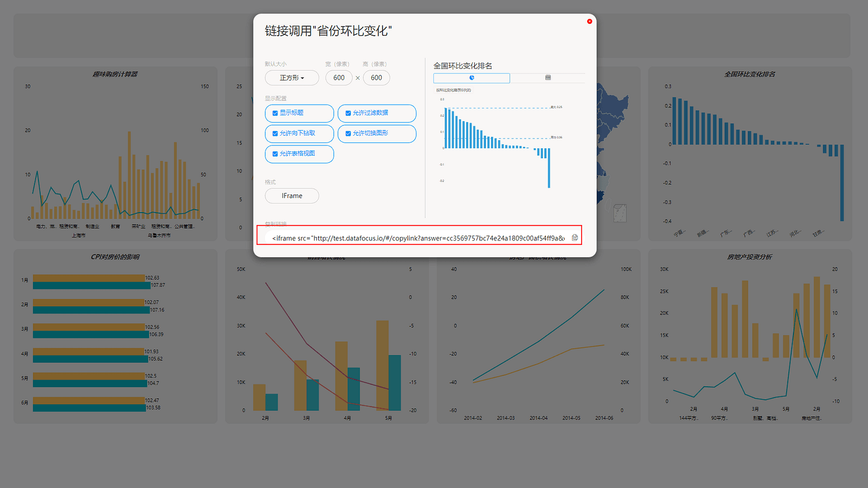Edit the width (宽) pixel field
This screenshot has width=868, height=488.
coord(339,78)
